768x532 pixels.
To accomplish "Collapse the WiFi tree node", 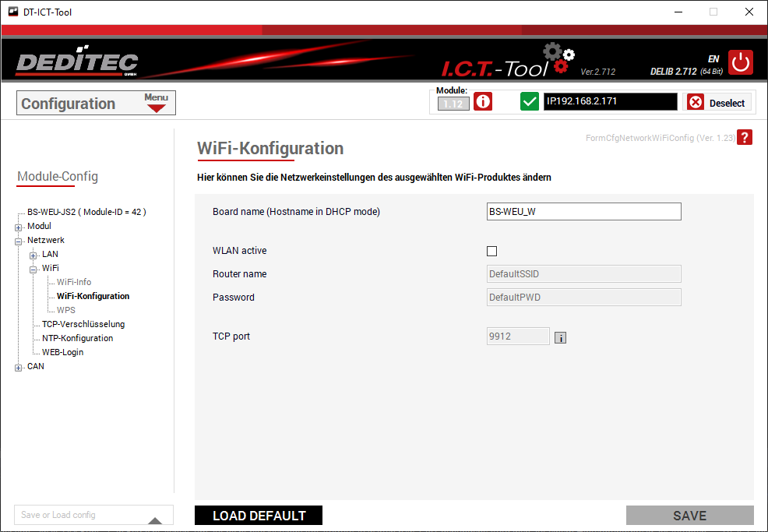I will [x=33, y=269].
